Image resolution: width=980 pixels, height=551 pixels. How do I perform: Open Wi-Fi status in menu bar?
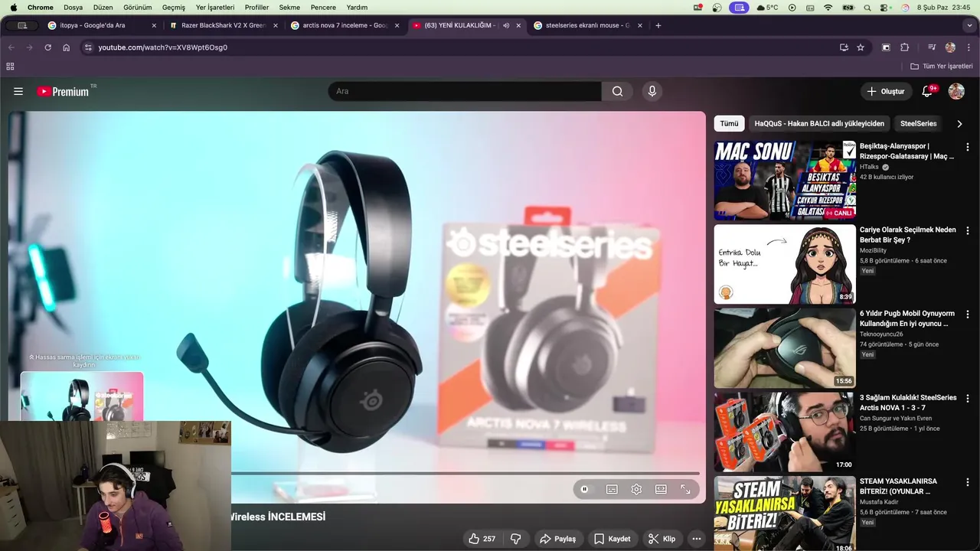click(828, 7)
